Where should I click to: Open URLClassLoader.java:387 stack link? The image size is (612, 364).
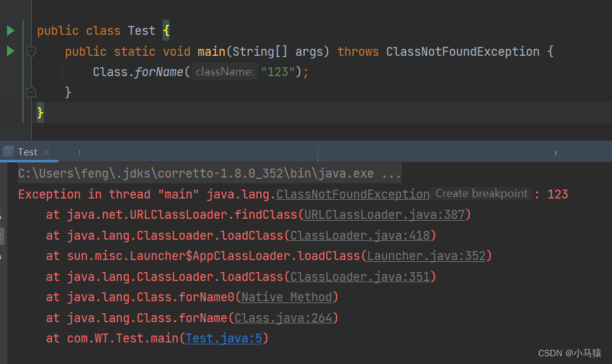385,215
